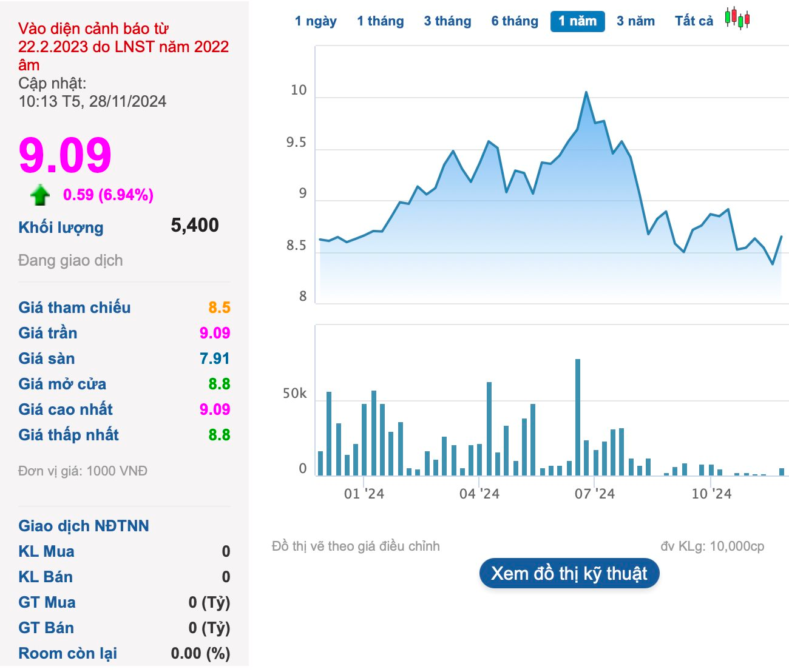
Task: Switch chart to 3 năm range
Action: tap(635, 21)
